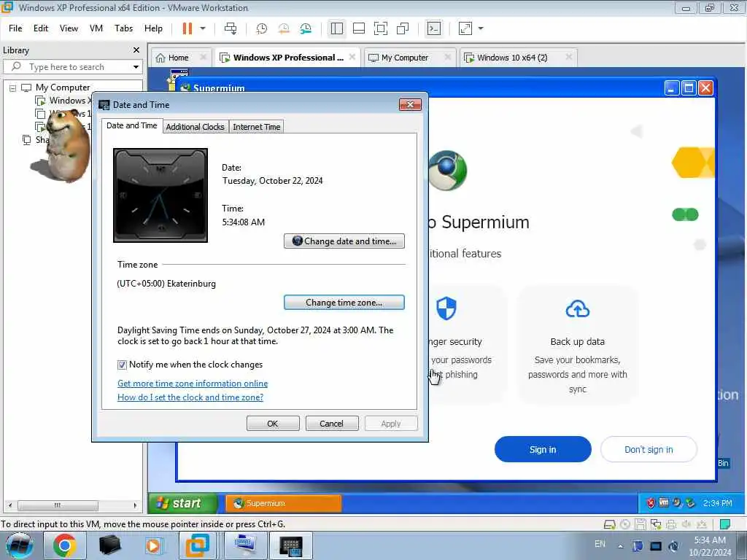Screen dimensions: 747x560
Task: Click the VMware Tools XP tray icon
Action: tap(664, 503)
